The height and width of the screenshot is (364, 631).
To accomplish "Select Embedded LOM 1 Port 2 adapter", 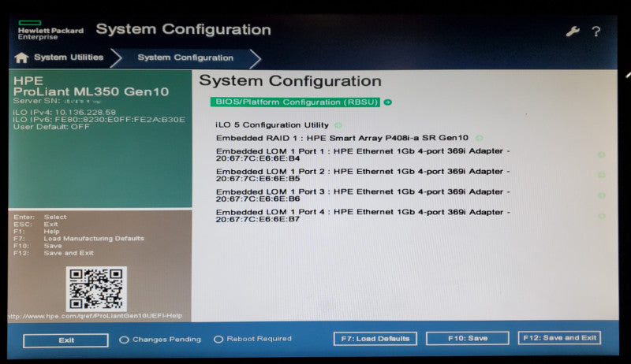I will tap(363, 175).
